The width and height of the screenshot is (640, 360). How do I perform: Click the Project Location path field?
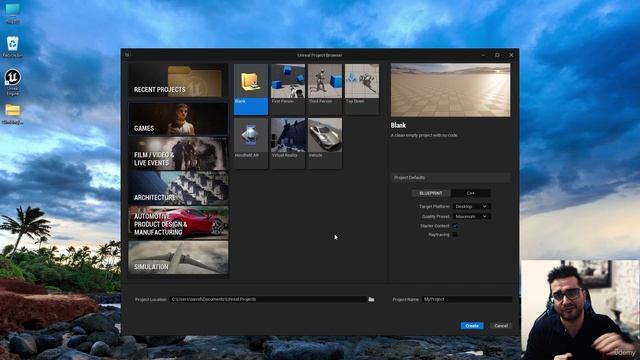[x=268, y=299]
